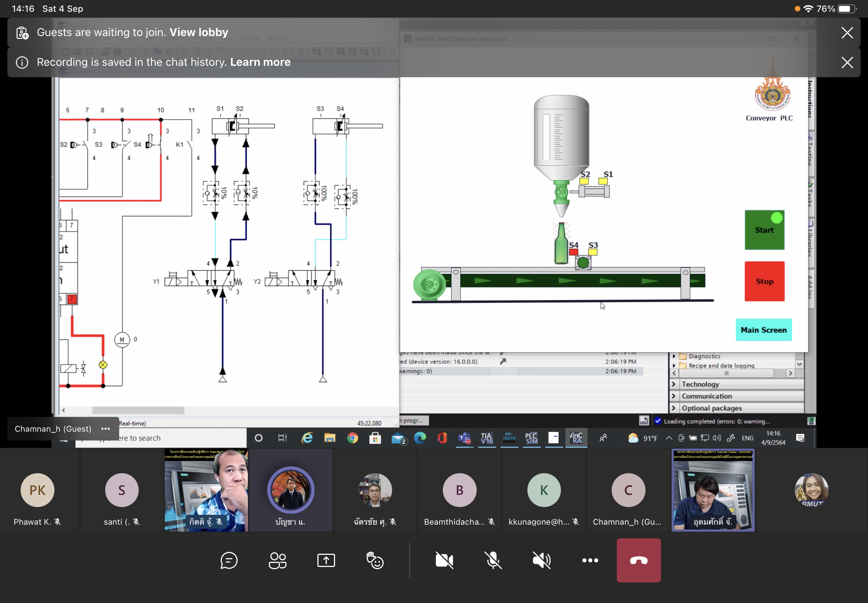
Task: Open the Teams chat panel
Action: (229, 560)
